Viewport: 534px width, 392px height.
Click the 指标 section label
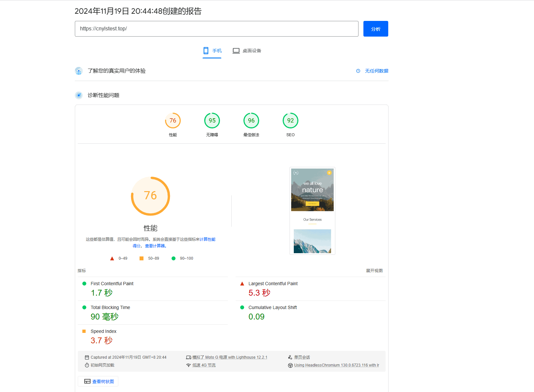tap(82, 271)
